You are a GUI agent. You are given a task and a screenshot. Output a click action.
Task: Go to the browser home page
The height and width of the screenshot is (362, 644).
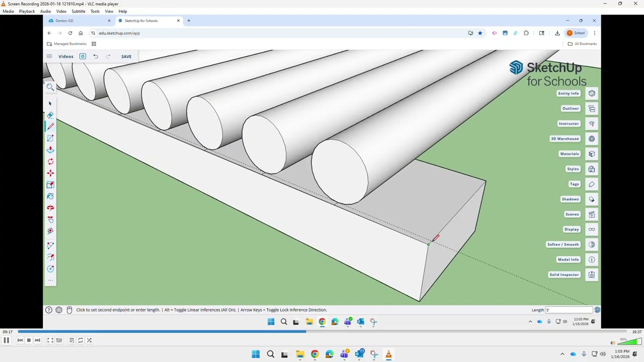pos(80,33)
